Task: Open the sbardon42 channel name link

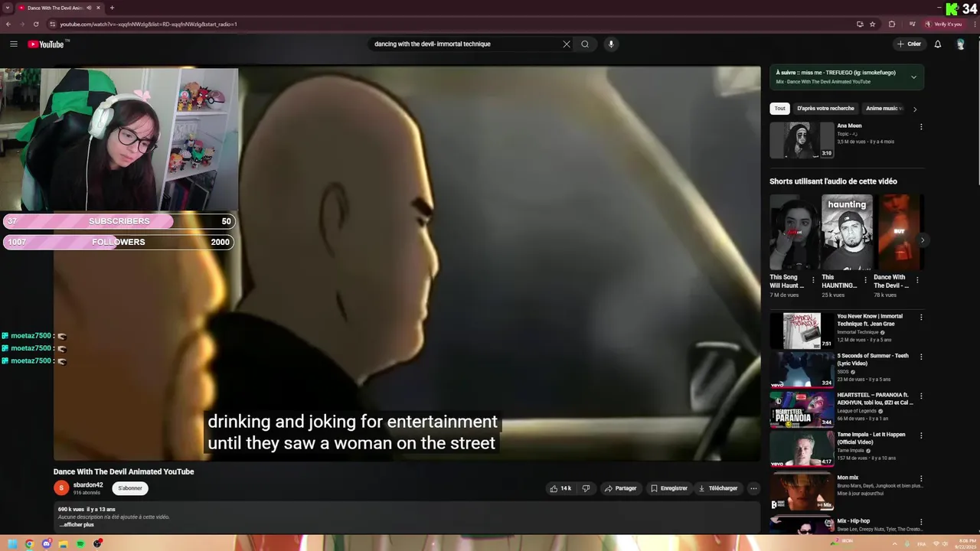Action: [x=88, y=485]
